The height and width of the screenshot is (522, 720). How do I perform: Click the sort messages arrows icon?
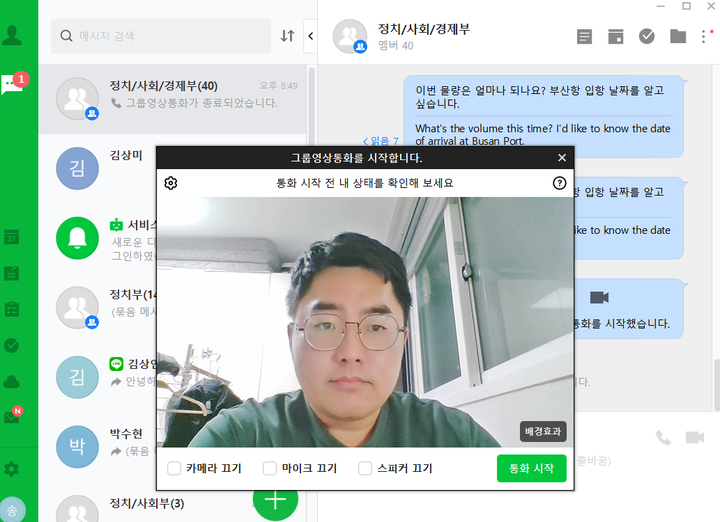pos(287,36)
